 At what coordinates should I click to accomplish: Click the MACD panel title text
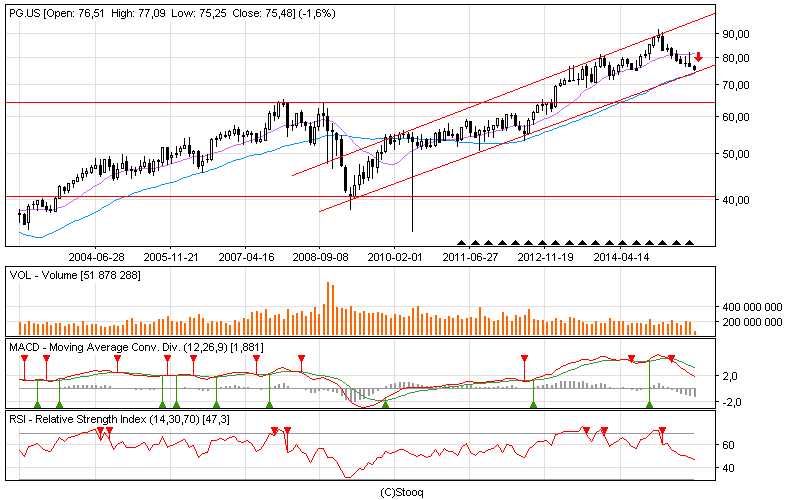click(136, 347)
